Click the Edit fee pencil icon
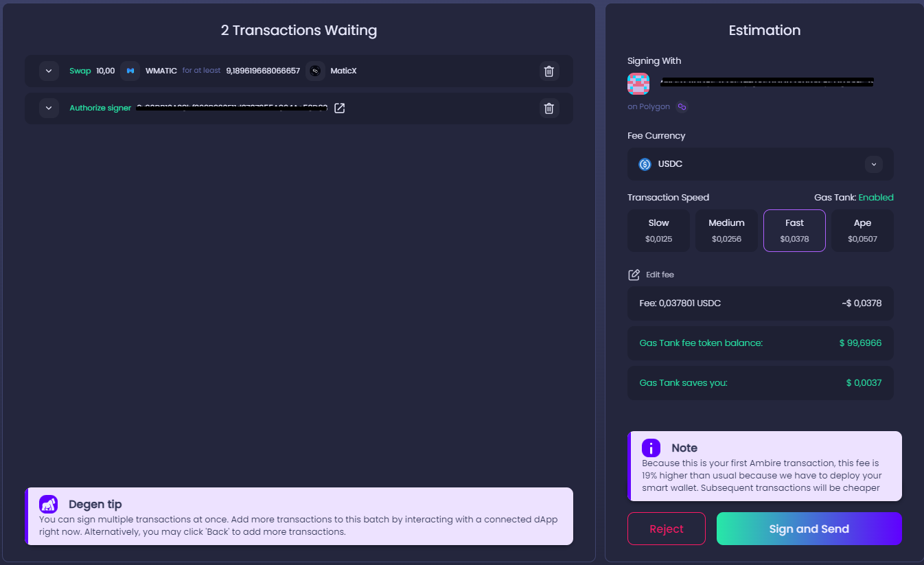 pos(634,275)
